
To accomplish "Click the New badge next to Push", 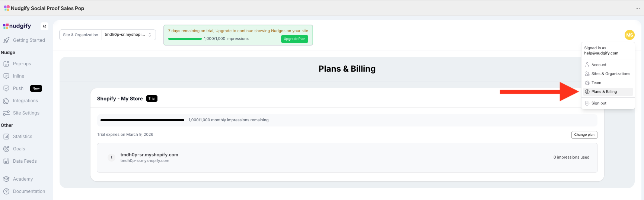I will point(36,88).
